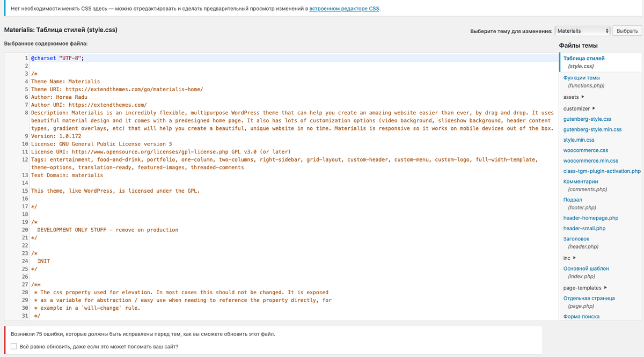Place cursor on @charset "UTF-8" line

[x=57, y=58]
